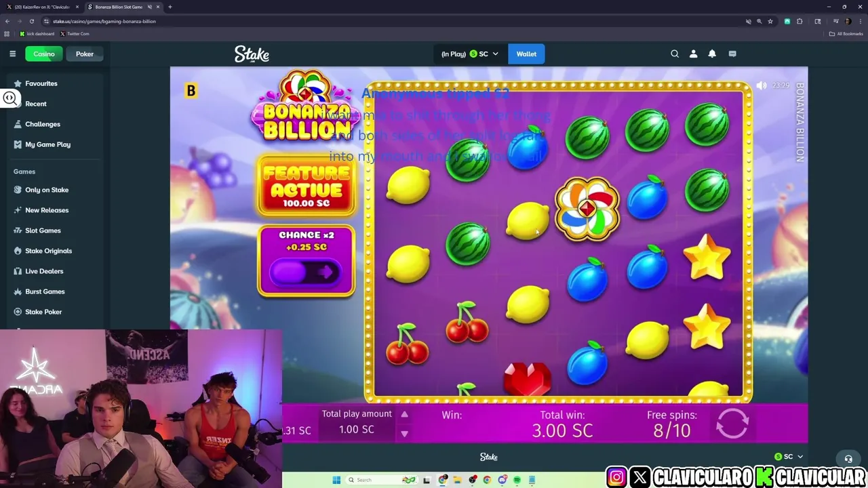The width and height of the screenshot is (868, 488).
Task: Click the 1.00 SC play amount value
Action: [x=356, y=430]
